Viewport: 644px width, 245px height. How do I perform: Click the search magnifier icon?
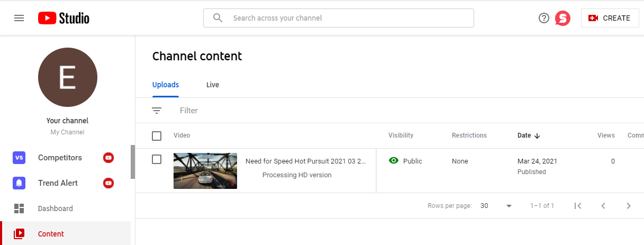217,18
